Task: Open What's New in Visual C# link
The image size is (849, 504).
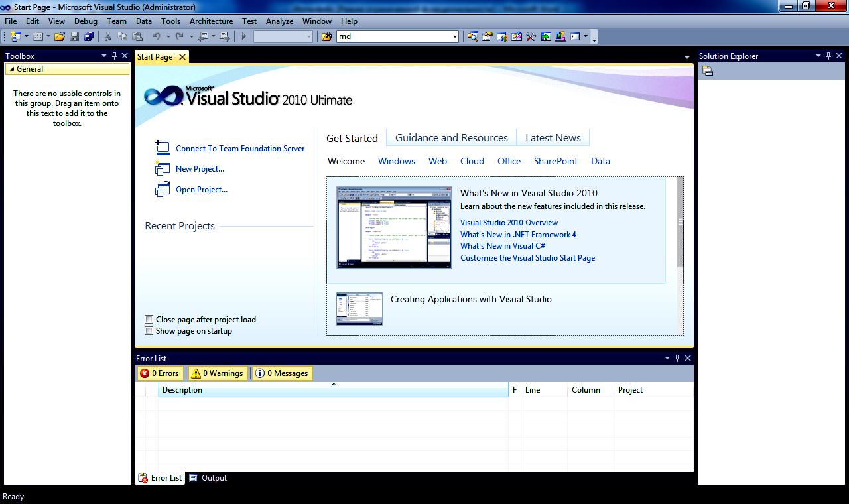Action: click(x=503, y=246)
